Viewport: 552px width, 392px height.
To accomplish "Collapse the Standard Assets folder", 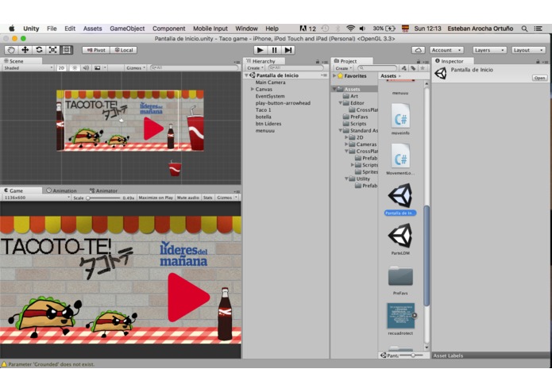I will [x=341, y=130].
